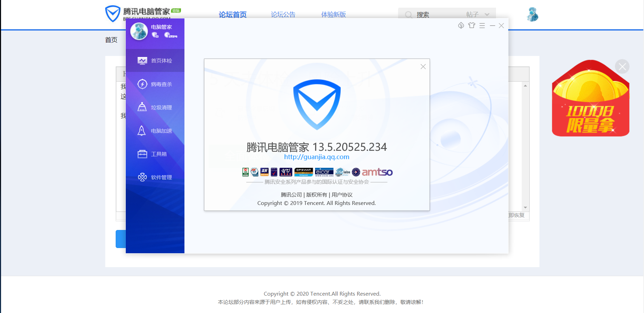Click the Copyright © 2019 Tencent text
This screenshot has height=313, width=644.
point(316,203)
